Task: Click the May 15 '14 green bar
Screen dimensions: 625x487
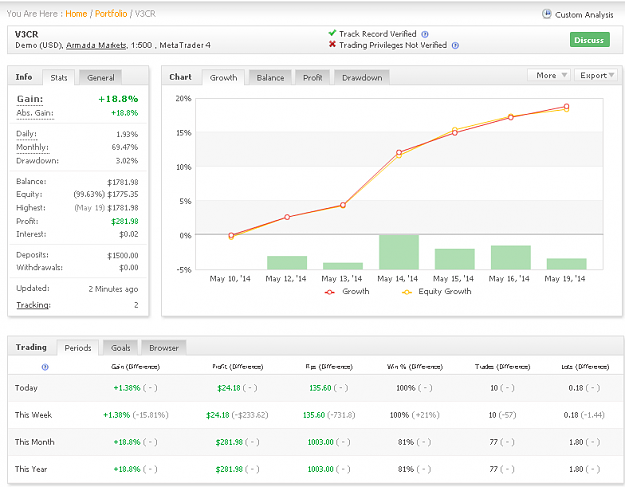Action: [x=454, y=259]
